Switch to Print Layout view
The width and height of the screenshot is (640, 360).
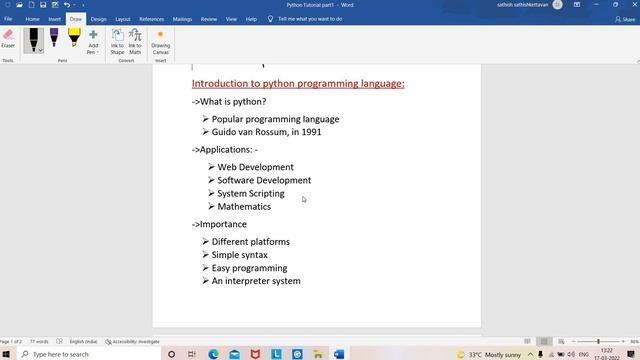point(544,341)
